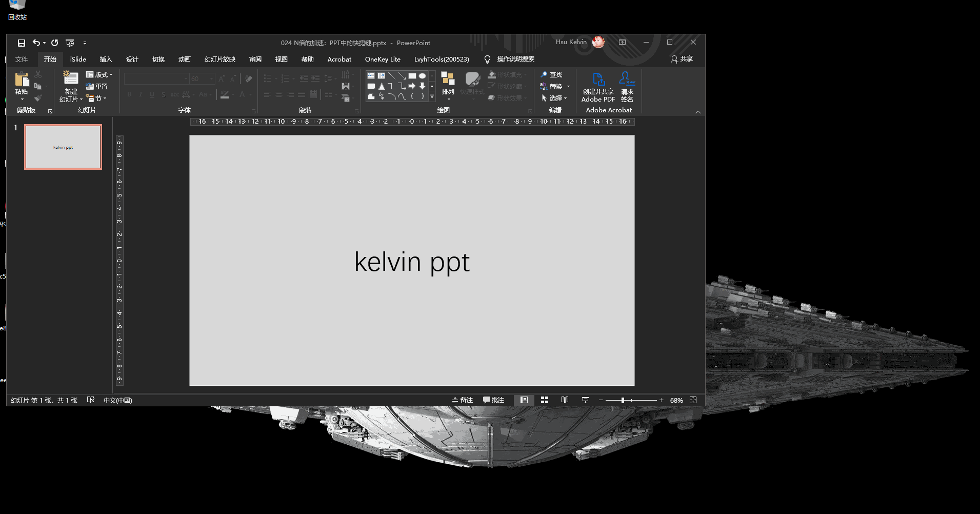Image resolution: width=980 pixels, height=514 pixels.
Task: Click the 共享 Share button
Action: coord(682,60)
